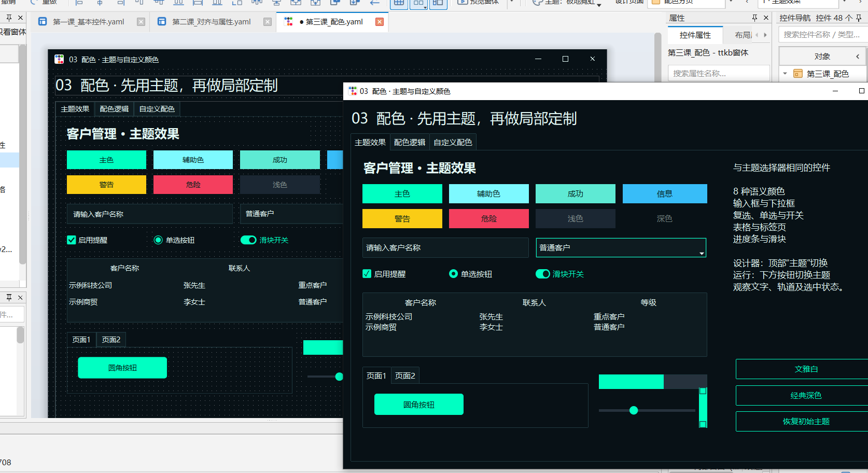Screen dimensions: 868x473
Task: Pin the top-left docked panel
Action: coord(9,18)
